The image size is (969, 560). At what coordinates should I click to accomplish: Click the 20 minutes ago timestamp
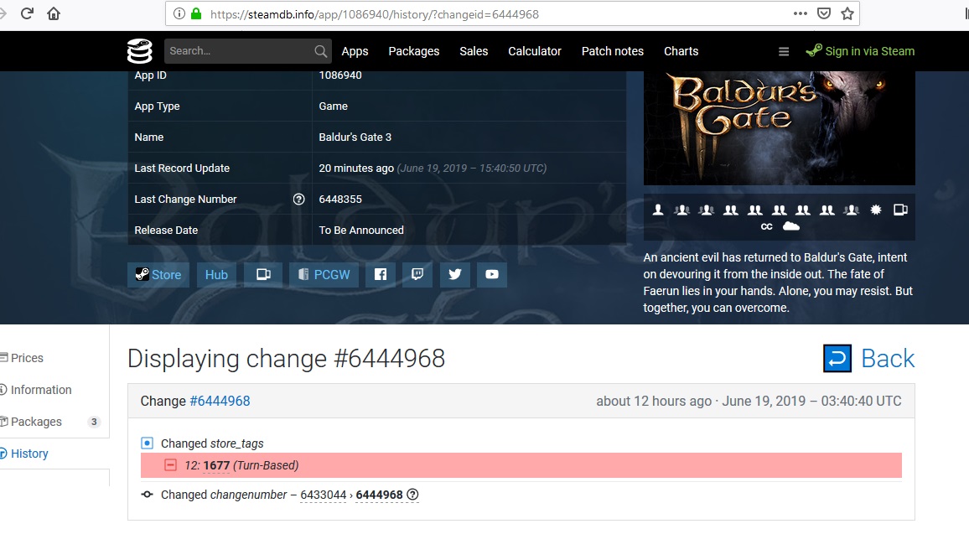356,169
